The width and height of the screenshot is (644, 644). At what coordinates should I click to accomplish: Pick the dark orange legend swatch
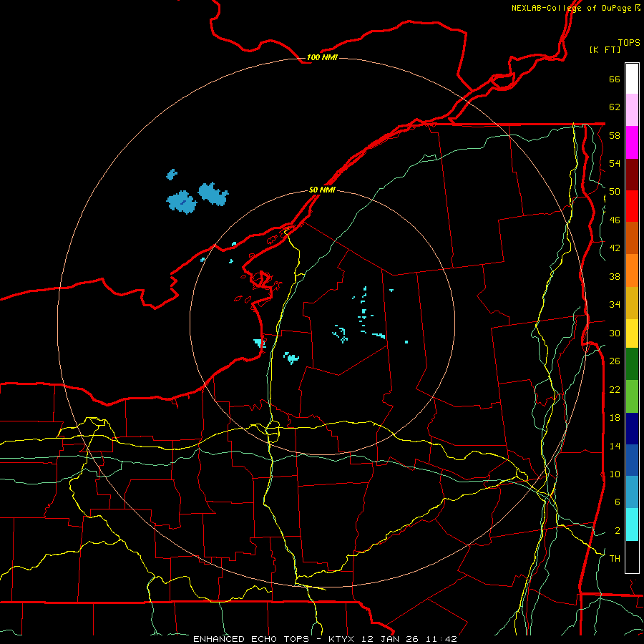tap(632, 238)
